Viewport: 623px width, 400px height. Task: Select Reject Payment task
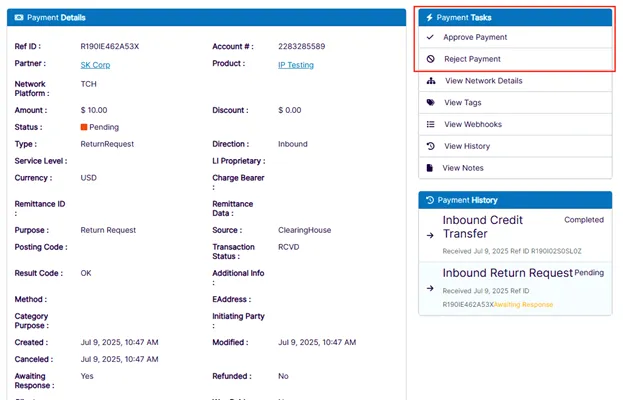[x=515, y=59]
